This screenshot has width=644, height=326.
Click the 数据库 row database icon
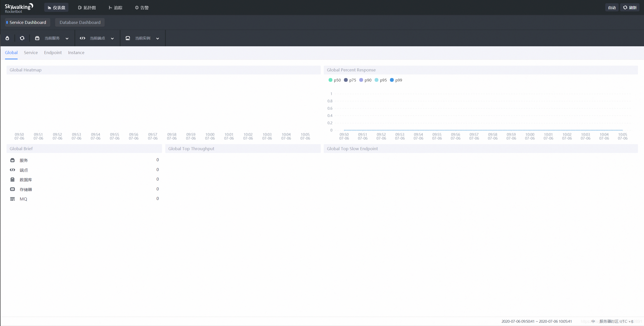click(12, 180)
